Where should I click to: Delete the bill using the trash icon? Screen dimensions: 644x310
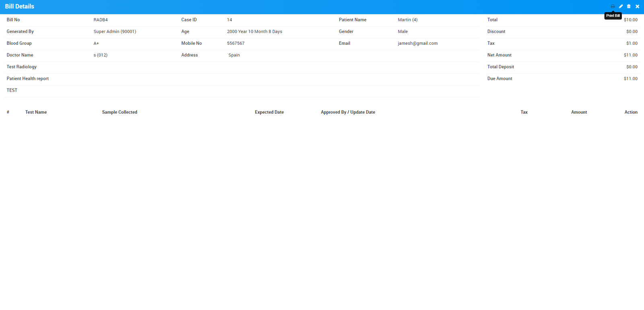pos(629,6)
